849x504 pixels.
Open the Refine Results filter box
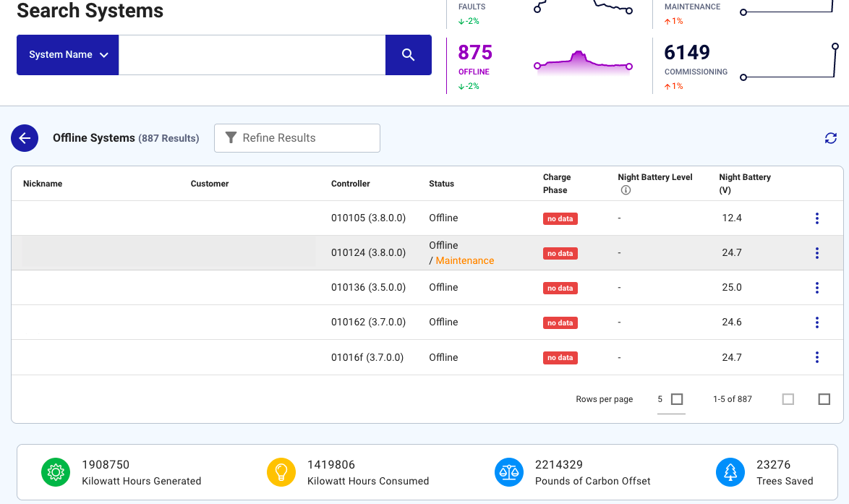[x=296, y=138]
